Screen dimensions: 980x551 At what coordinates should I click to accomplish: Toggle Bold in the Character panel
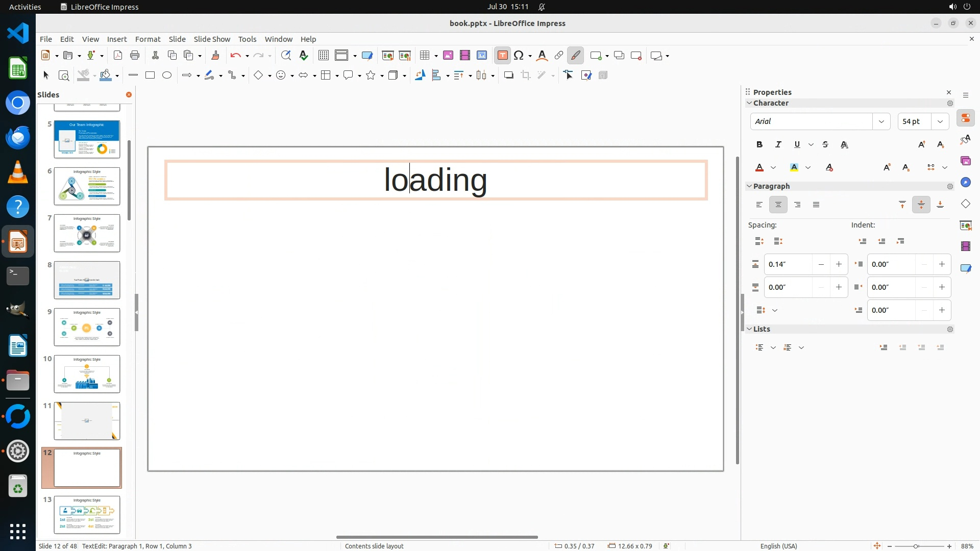coord(759,145)
